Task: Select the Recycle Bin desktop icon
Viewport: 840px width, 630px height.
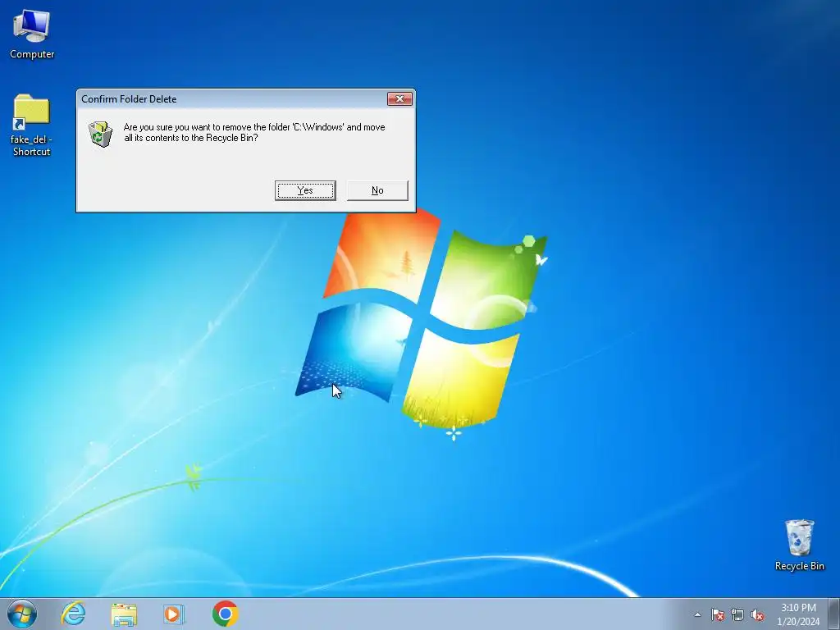Action: pyautogui.click(x=799, y=546)
